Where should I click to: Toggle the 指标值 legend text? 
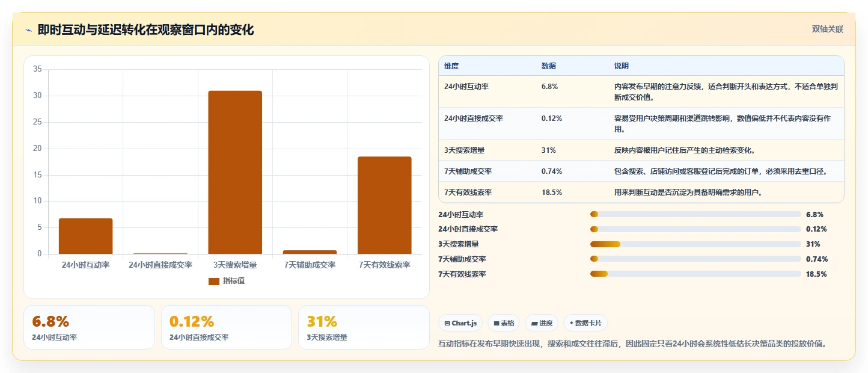tap(234, 281)
